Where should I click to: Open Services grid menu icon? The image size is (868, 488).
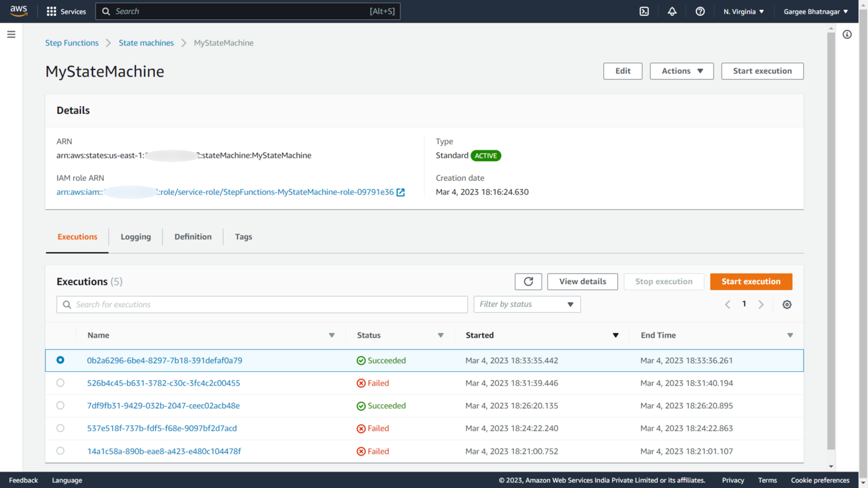51,11
